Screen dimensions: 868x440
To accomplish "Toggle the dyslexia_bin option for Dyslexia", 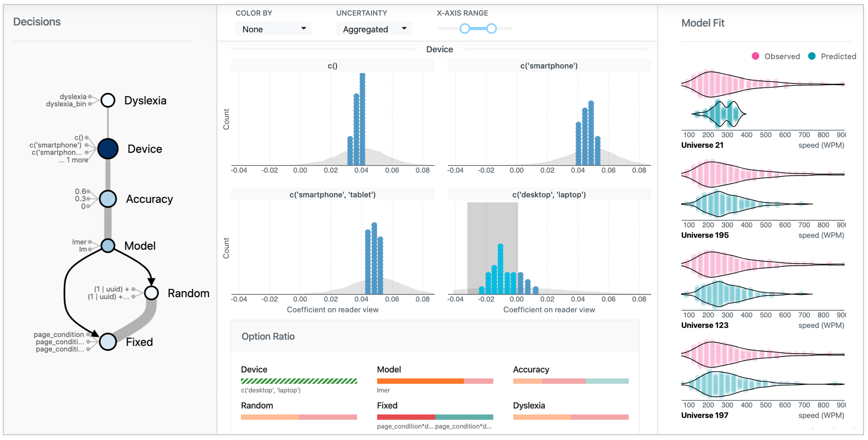I will click(89, 104).
